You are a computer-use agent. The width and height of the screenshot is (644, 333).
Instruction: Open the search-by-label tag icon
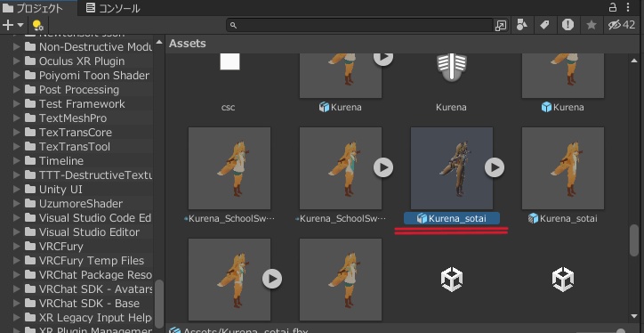[544, 25]
